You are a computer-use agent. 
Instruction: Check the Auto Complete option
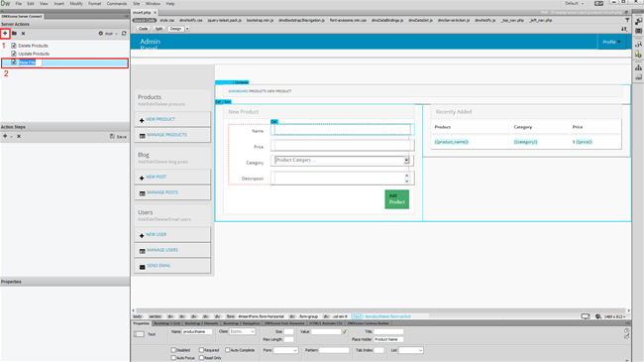[x=227, y=350]
